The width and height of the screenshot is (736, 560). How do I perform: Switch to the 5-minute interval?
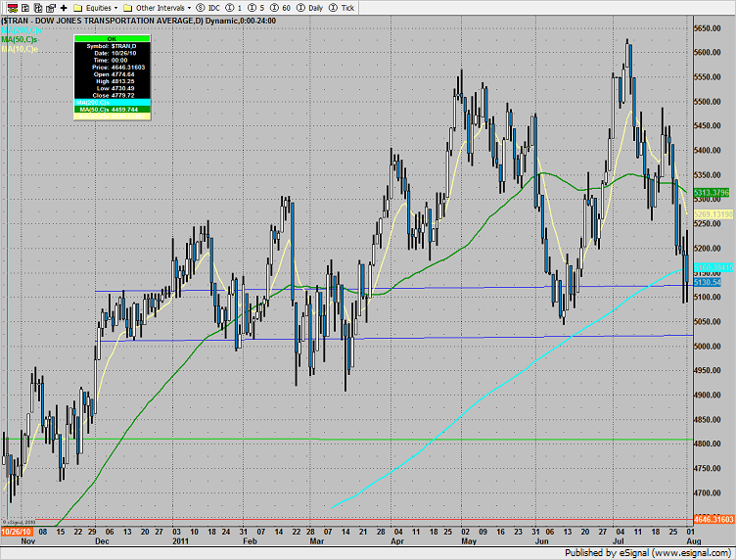[x=256, y=8]
